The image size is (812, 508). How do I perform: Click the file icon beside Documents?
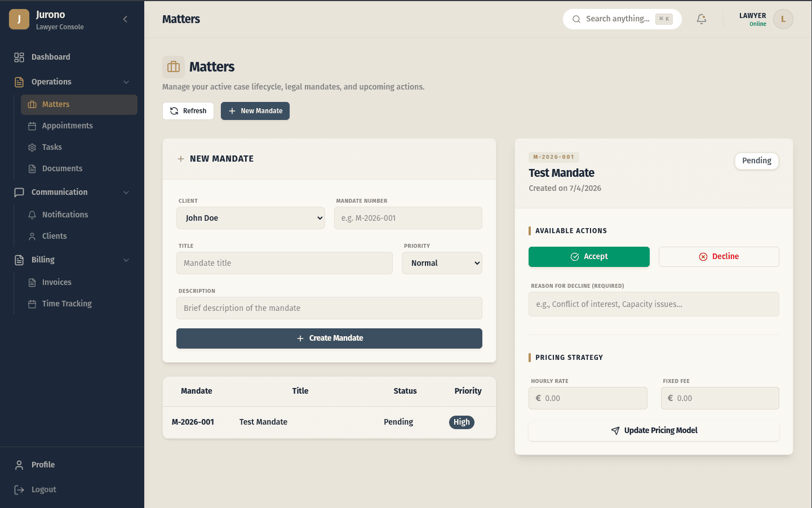(32, 169)
